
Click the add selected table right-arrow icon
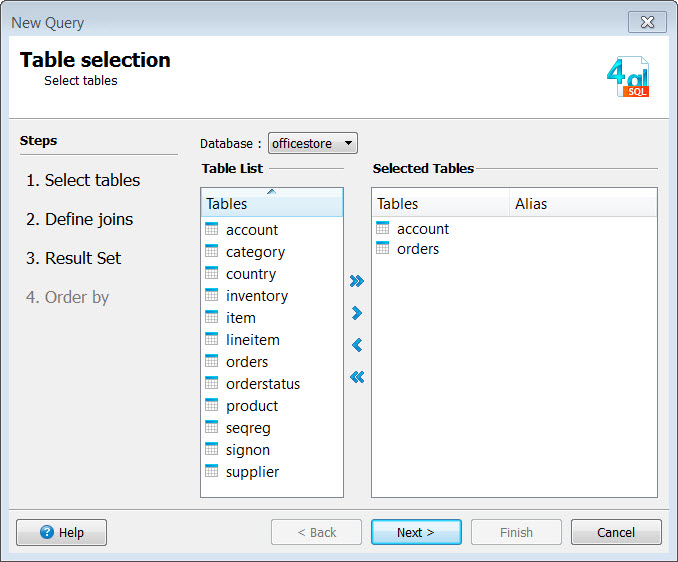coord(357,313)
